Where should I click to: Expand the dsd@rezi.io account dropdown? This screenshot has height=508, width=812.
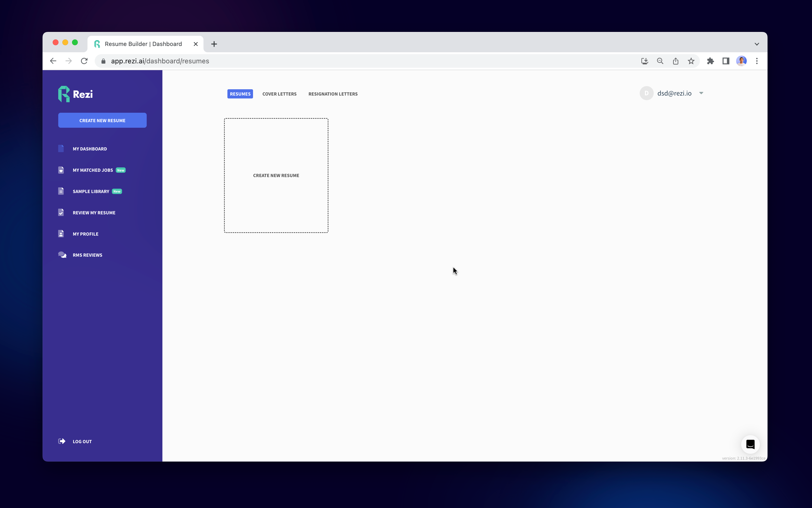tap(701, 93)
